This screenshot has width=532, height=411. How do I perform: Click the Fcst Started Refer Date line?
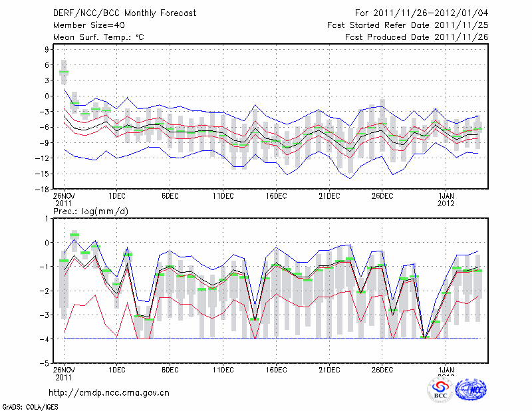point(408,25)
